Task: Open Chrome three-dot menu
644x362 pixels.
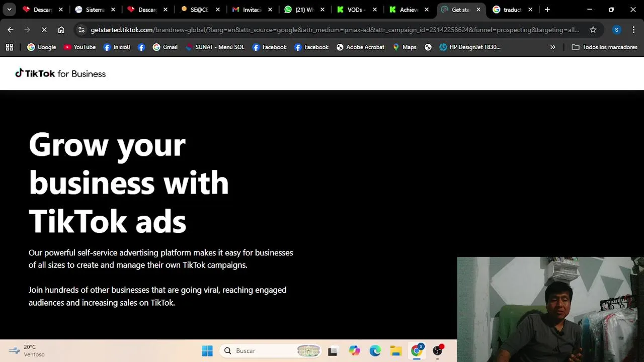Action: pos(633,30)
